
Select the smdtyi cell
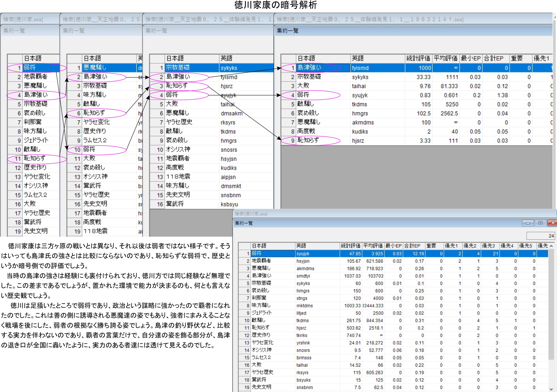(x=317, y=276)
